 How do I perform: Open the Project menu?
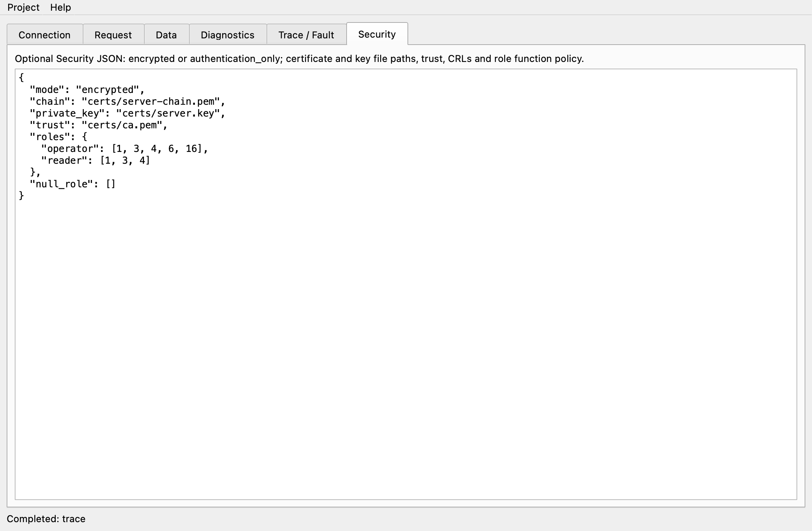(x=23, y=7)
